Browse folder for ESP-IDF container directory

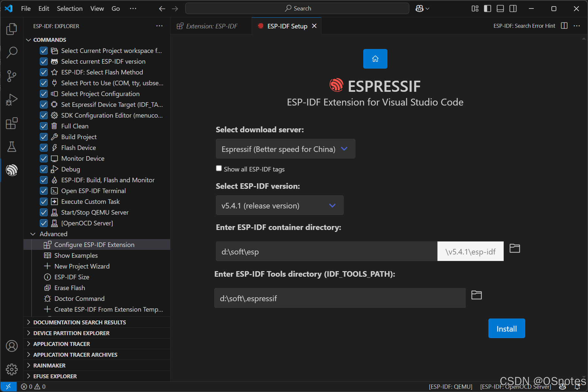[x=514, y=249]
